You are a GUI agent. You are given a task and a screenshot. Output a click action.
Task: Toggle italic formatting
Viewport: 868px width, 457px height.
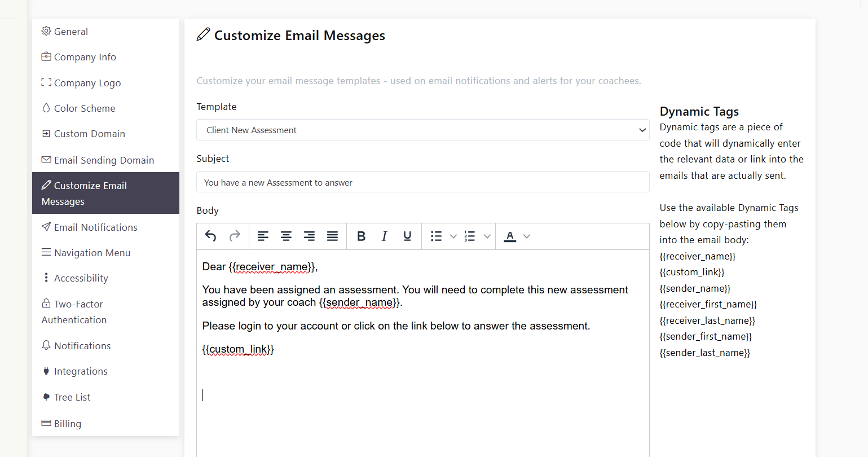[384, 236]
